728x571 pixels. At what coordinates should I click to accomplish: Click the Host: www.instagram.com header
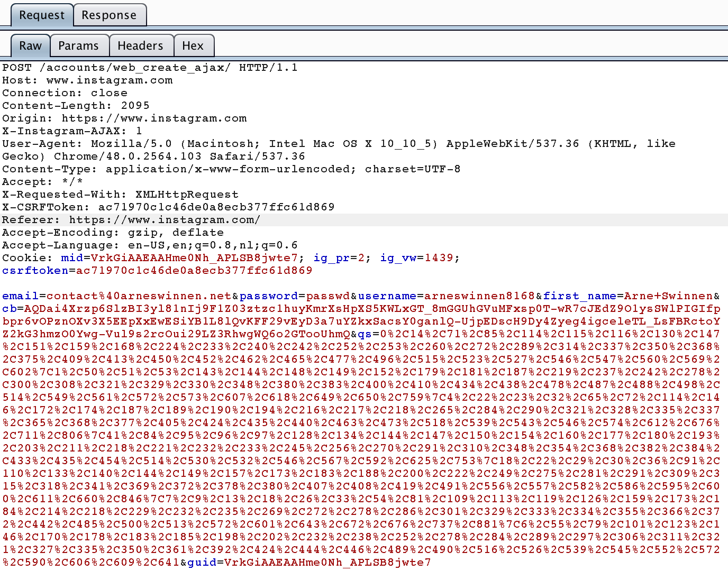[x=87, y=80]
